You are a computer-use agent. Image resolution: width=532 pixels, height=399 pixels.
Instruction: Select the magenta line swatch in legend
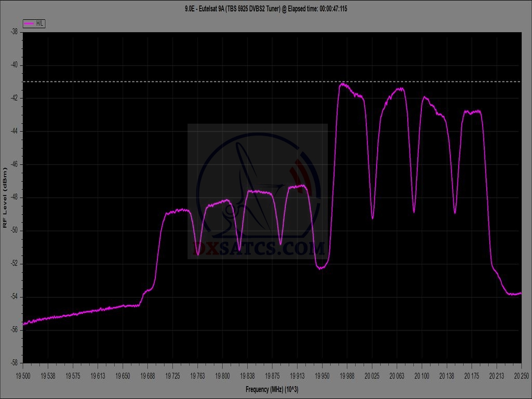pyautogui.click(x=30, y=23)
